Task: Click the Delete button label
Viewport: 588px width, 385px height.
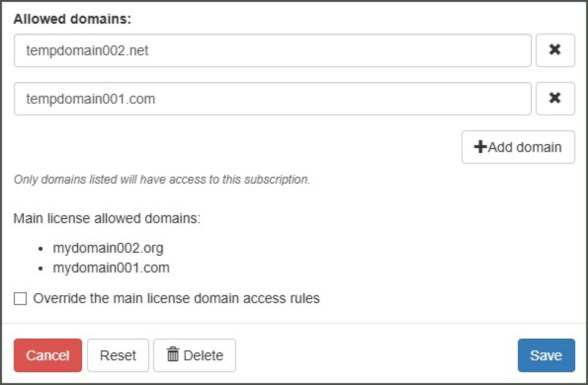Action: (x=203, y=356)
